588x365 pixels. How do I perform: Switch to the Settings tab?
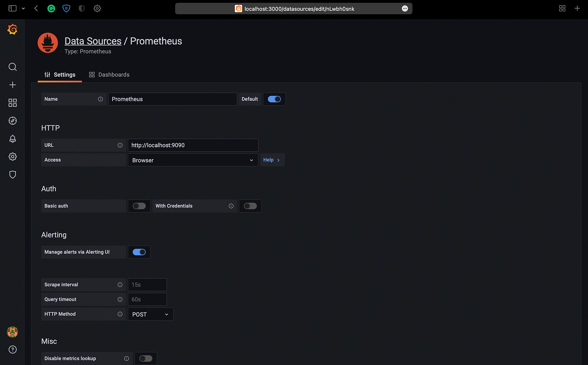[60, 75]
